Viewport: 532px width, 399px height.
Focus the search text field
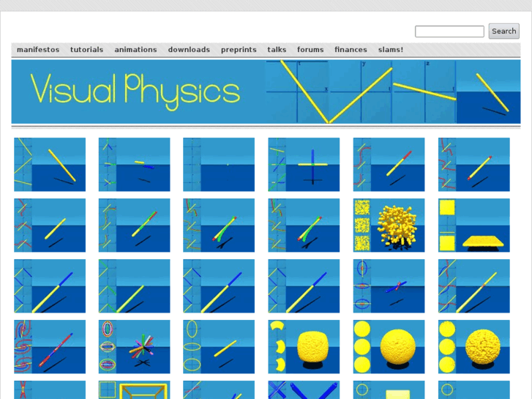(x=449, y=31)
